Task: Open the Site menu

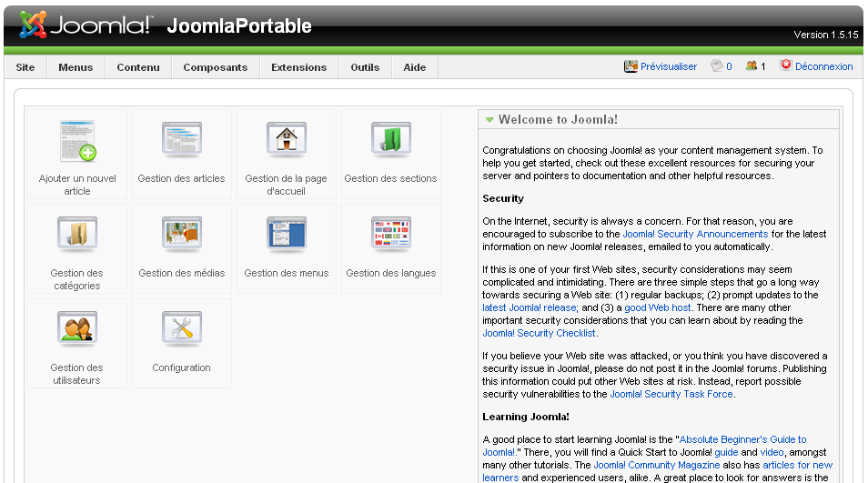Action: pyautogui.click(x=25, y=67)
